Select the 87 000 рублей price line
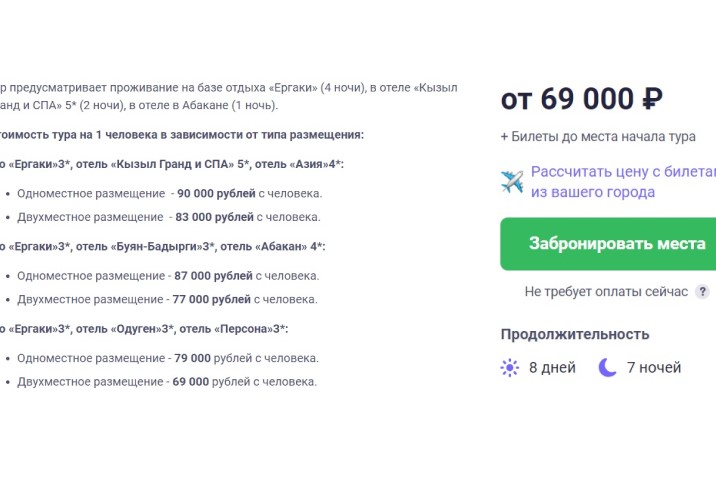 tap(168, 275)
